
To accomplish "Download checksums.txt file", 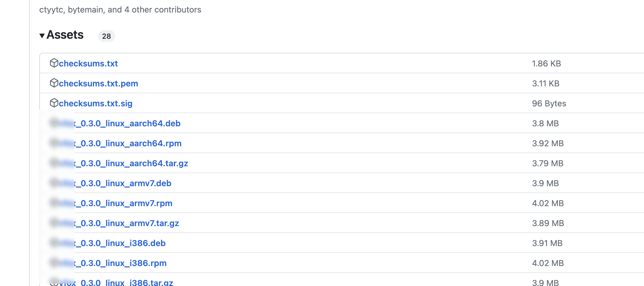I will coord(88,63).
